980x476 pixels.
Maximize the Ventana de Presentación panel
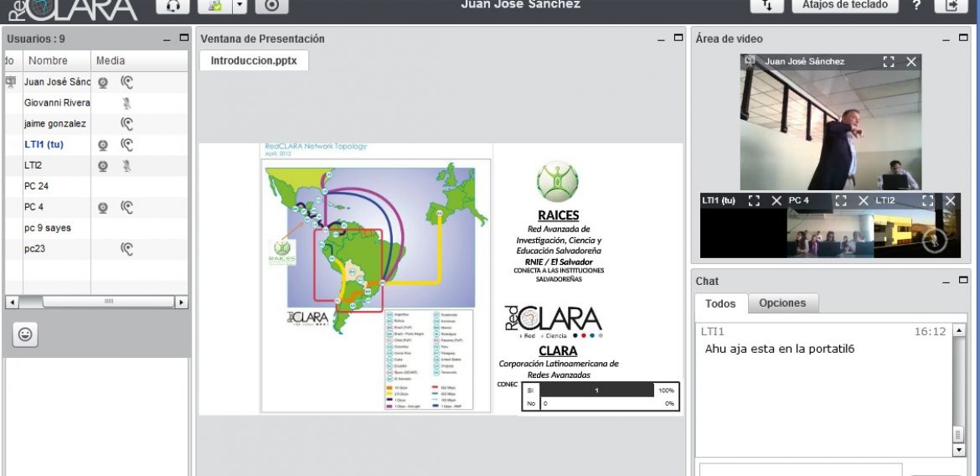tap(678, 38)
